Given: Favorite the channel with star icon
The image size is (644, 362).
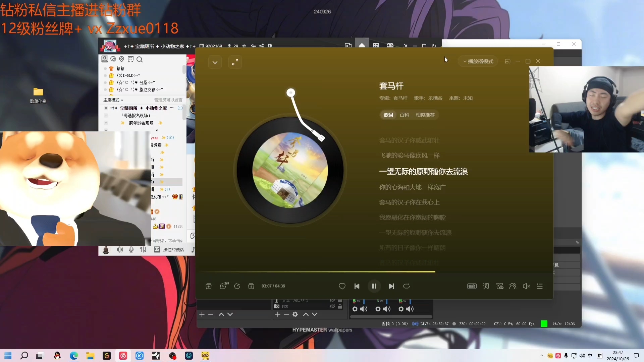Looking at the screenshot, I should pyautogui.click(x=244, y=46).
